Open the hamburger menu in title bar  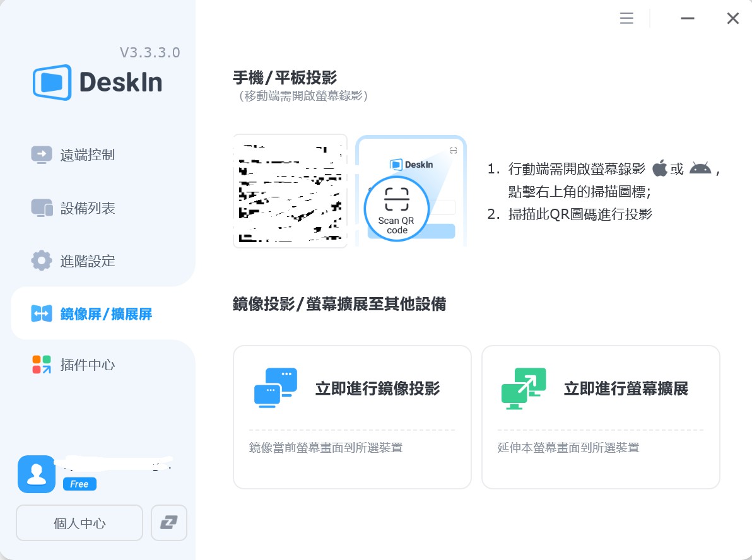(626, 18)
